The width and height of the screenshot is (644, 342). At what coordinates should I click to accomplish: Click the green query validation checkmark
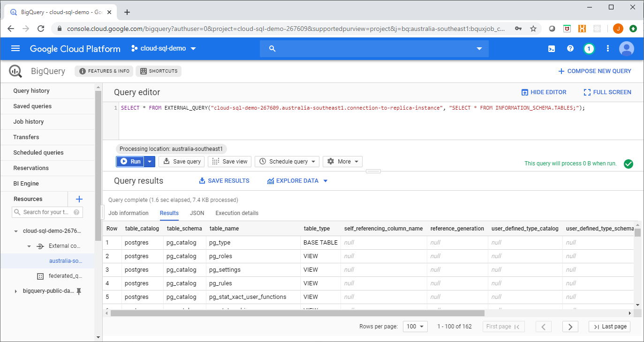629,164
